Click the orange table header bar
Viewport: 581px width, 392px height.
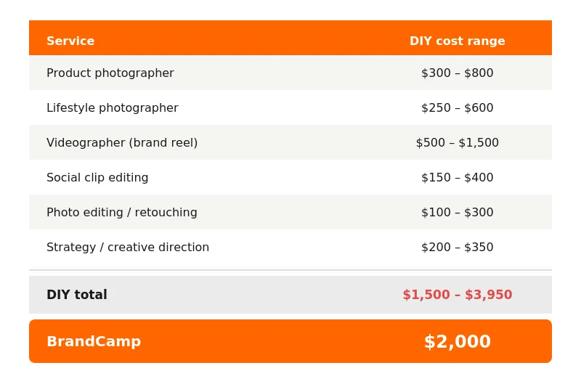pos(290,38)
